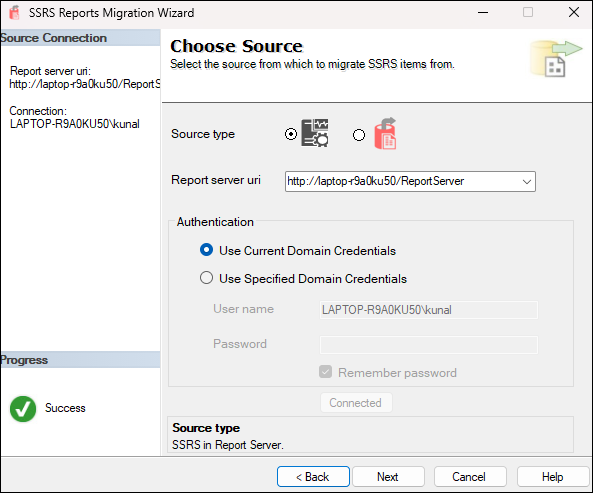Close the SSRS Reports Migration Wizard window

click(574, 12)
